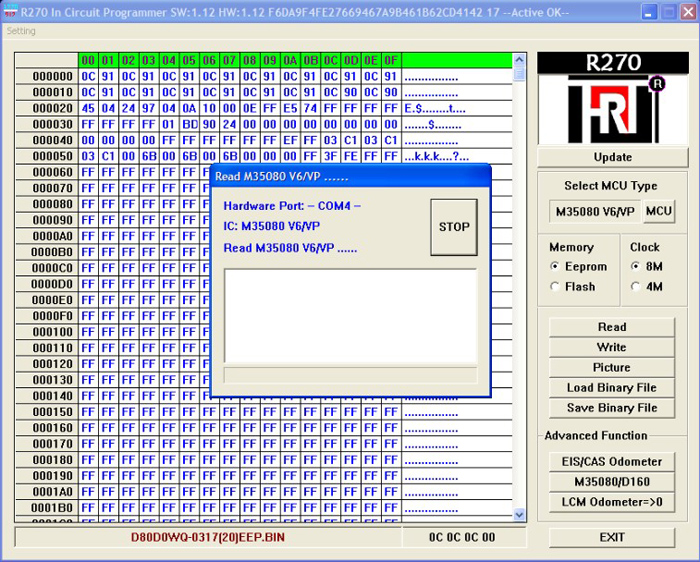Open EIS/CAS Odometer function
700x562 pixels.
tap(612, 462)
